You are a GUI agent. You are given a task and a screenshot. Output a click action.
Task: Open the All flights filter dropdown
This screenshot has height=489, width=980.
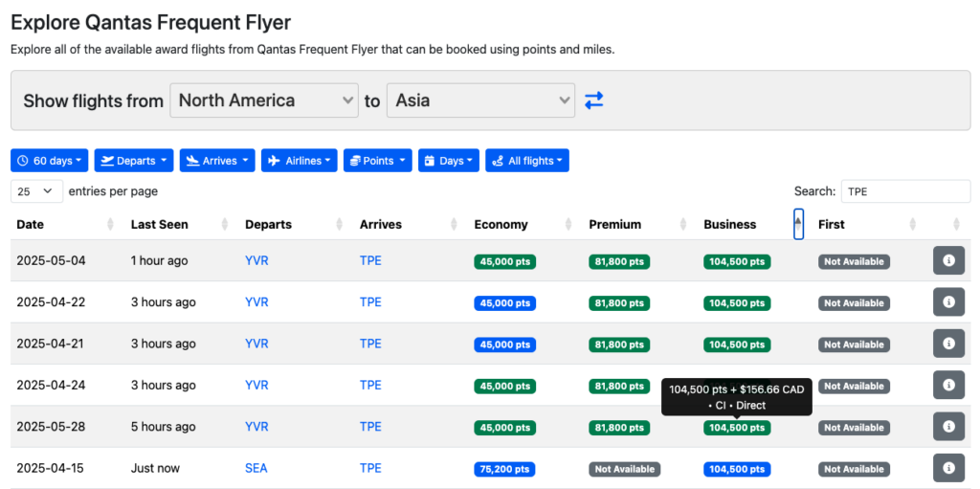(x=527, y=161)
